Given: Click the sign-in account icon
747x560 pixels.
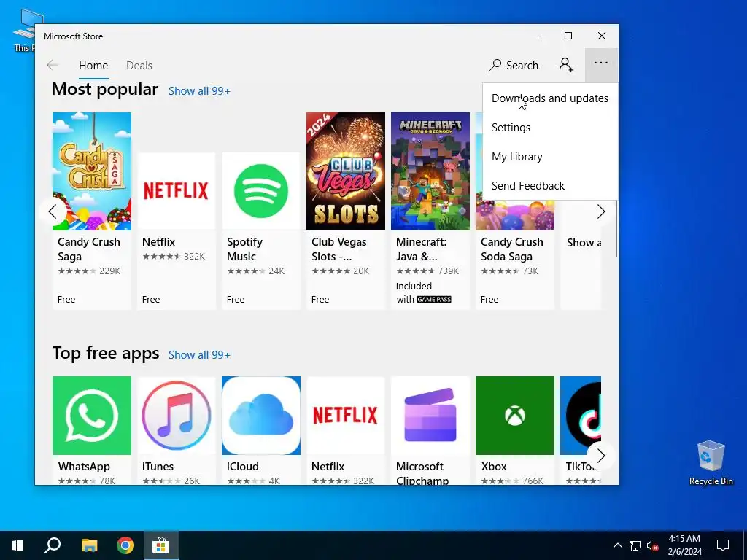Looking at the screenshot, I should [566, 64].
